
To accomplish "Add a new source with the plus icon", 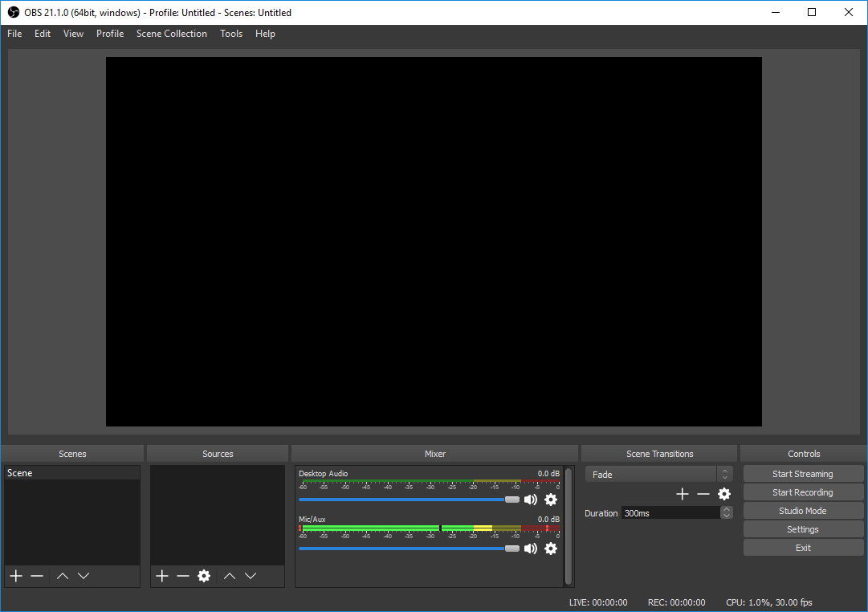I will pos(161,576).
